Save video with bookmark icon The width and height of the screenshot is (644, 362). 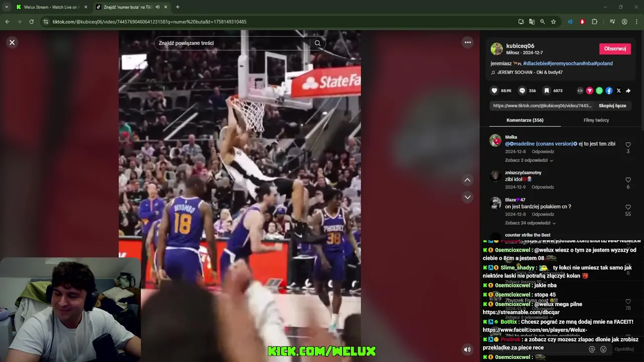coord(546,90)
